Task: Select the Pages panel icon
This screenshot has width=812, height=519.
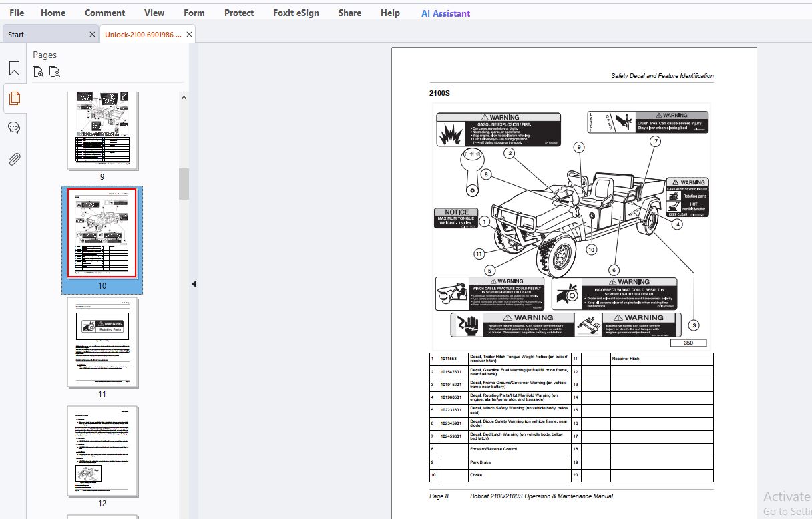Action: click(x=14, y=98)
